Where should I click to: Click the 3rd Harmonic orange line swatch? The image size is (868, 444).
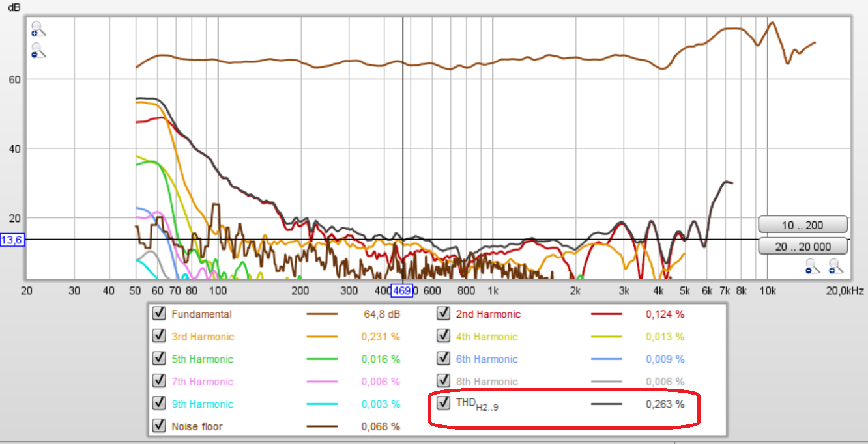pos(322,337)
